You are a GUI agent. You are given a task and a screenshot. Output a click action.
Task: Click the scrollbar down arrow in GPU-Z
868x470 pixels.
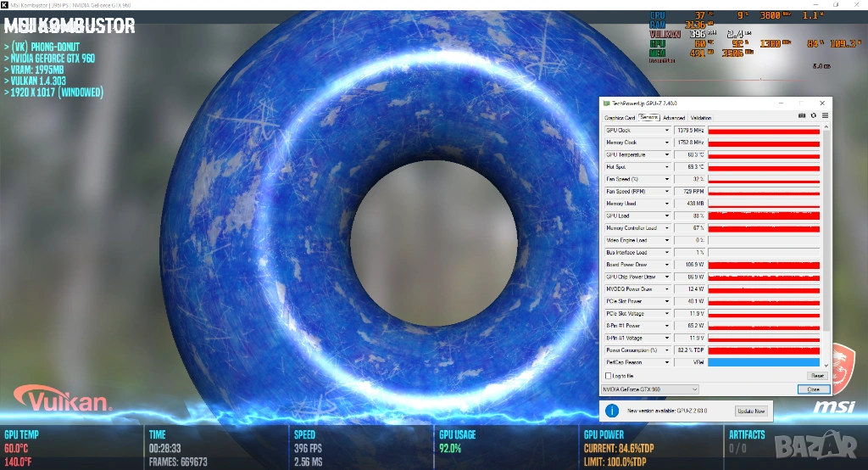click(826, 366)
